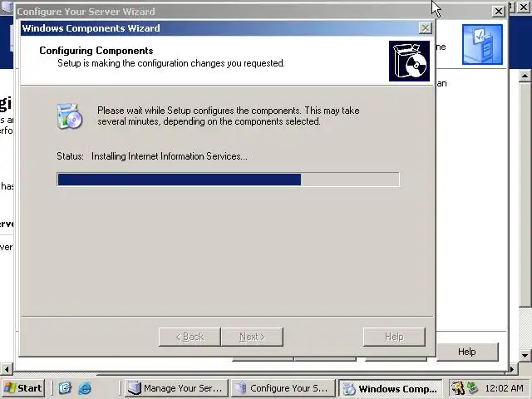Close the Configure Your Server Wizard window
This screenshot has width=532, height=399.
coord(499,11)
